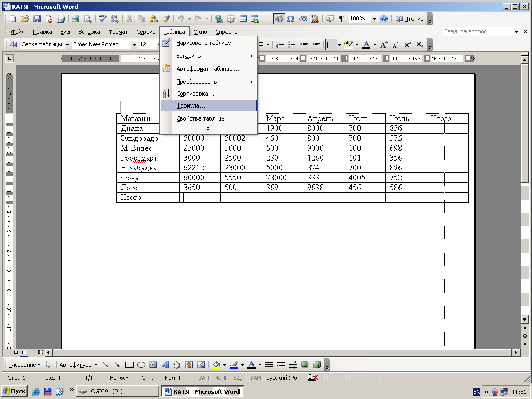Select the Rectangle drawing tool
The image size is (532, 399).
click(129, 365)
